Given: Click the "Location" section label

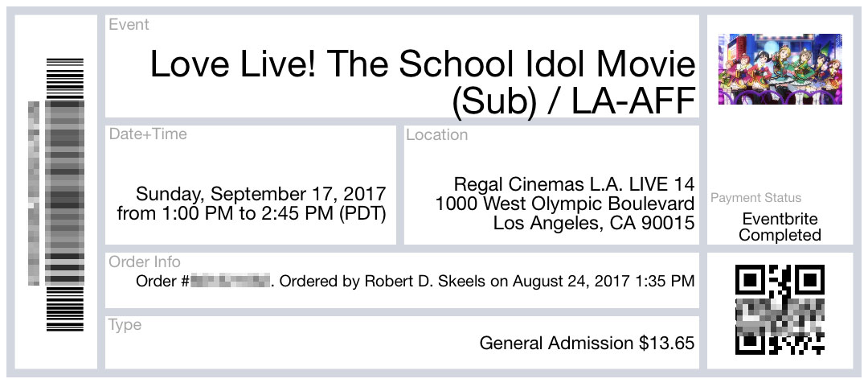Looking at the screenshot, I should 437,135.
